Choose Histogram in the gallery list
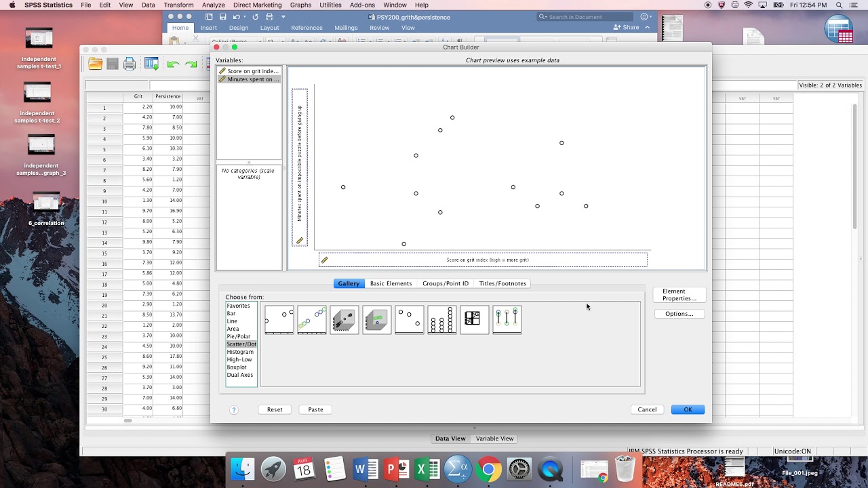This screenshot has width=868, height=488. (x=241, y=352)
